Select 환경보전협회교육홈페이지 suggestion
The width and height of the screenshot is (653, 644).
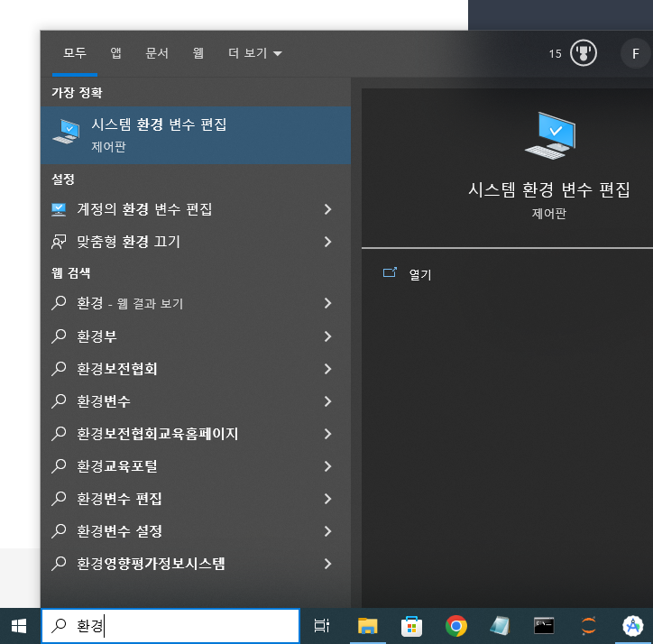click(x=196, y=434)
